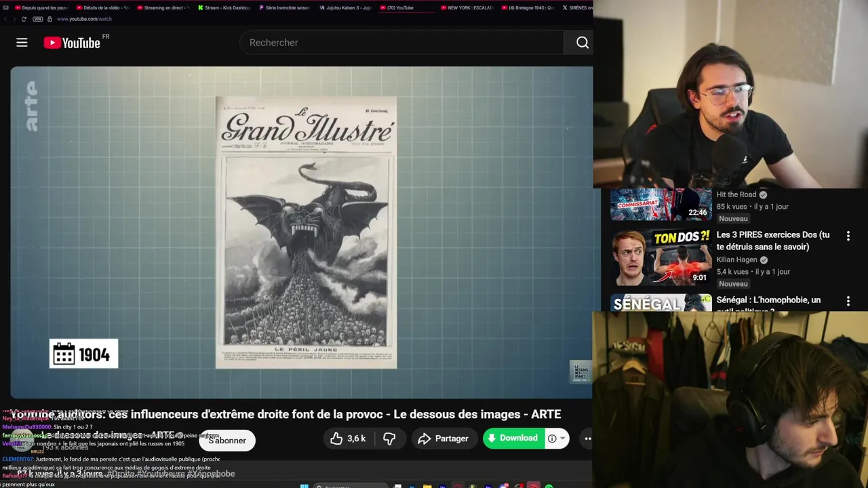Expand the Download options dropdown arrow
Image resolution: width=868 pixels, height=488 pixels.
562,439
